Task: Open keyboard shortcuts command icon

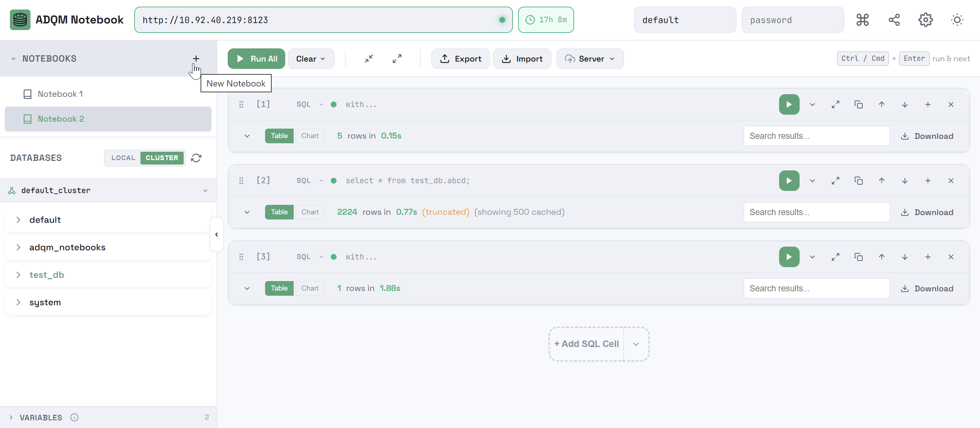Action: point(862,20)
